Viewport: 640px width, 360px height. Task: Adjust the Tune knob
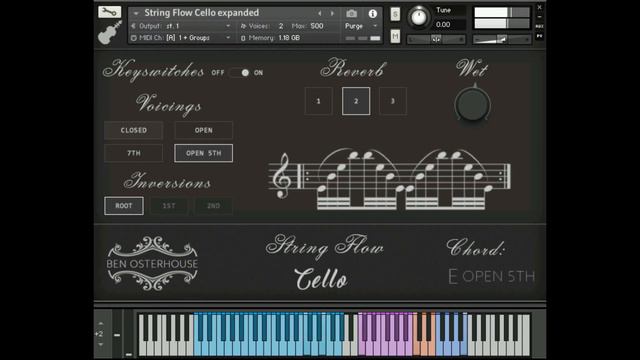click(x=419, y=17)
